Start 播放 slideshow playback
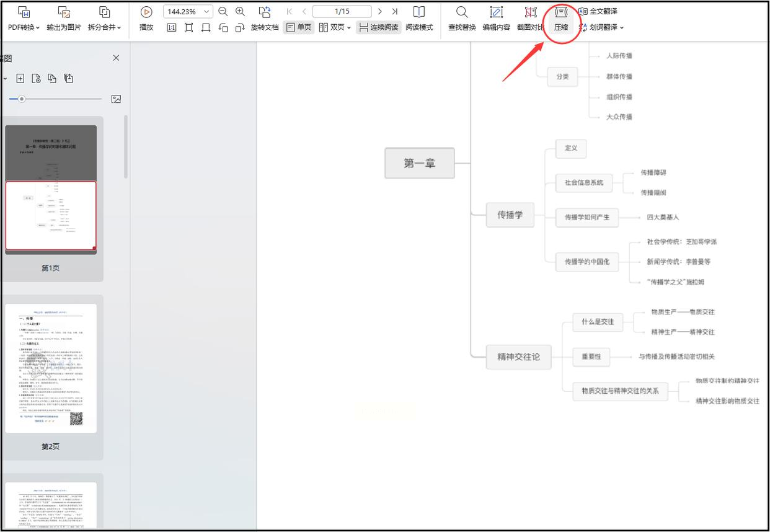770x532 pixels. [x=146, y=19]
